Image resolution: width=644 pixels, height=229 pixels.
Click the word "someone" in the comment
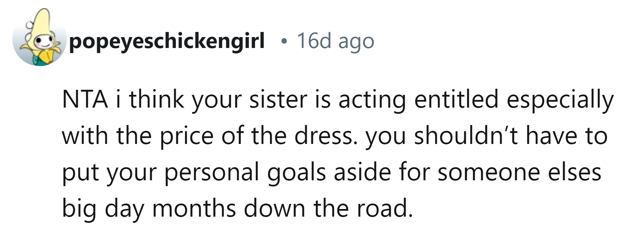point(488,172)
